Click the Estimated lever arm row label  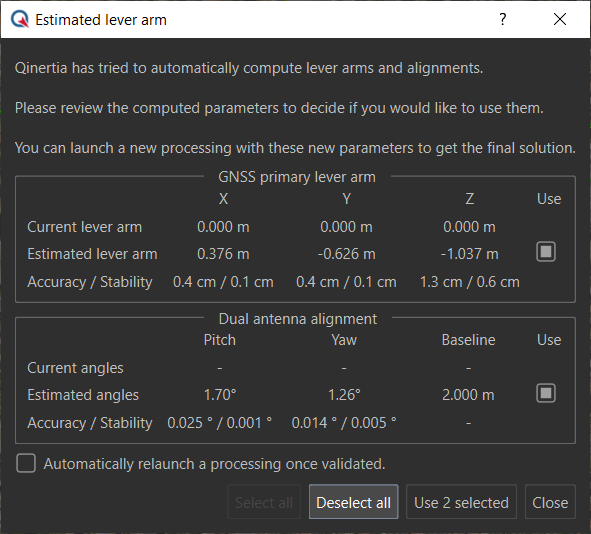tap(92, 254)
